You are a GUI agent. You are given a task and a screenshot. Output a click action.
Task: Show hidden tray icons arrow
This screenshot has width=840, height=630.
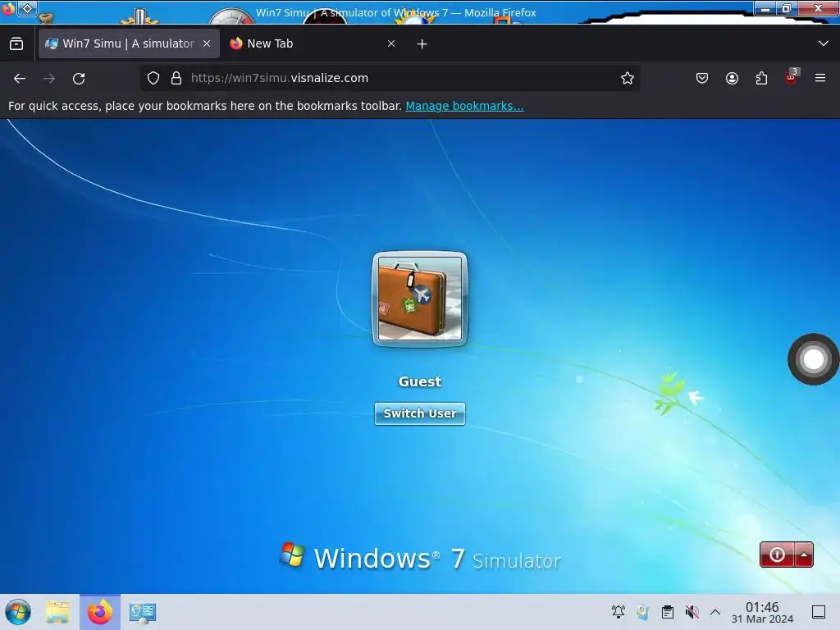(715, 612)
